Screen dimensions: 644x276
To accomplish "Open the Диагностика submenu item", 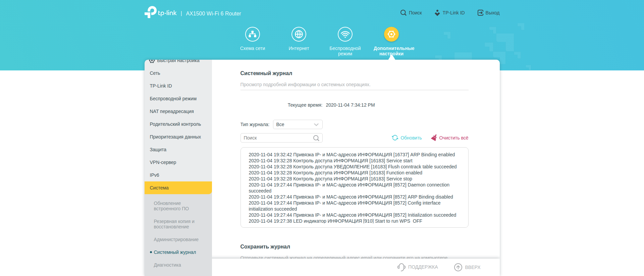I will (167, 265).
